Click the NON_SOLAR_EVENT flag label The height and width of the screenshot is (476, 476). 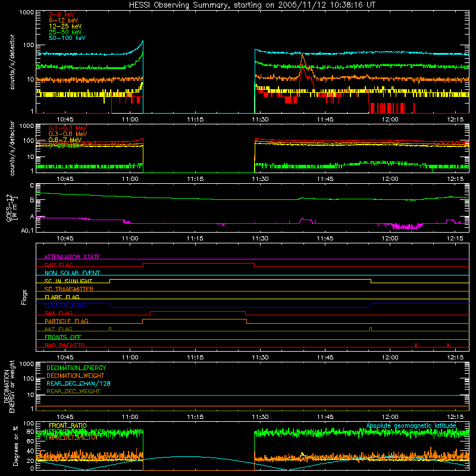(x=72, y=273)
